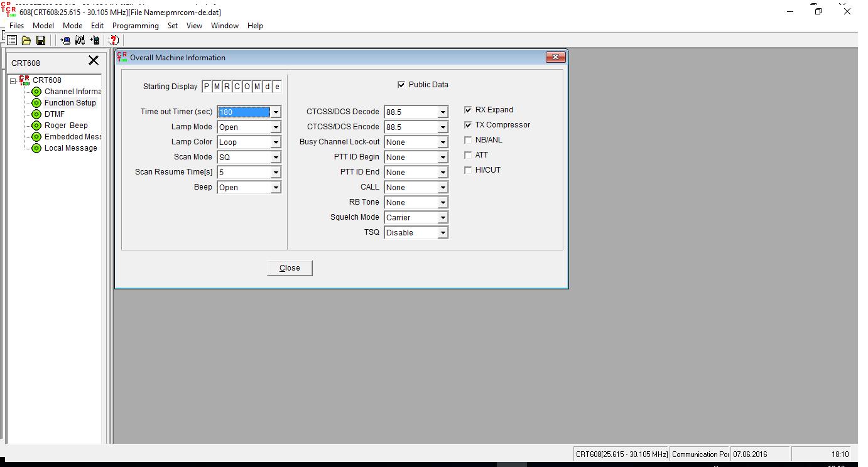Toggle the Public Data checkbox
Screen dimensions: 868x467
(401, 85)
